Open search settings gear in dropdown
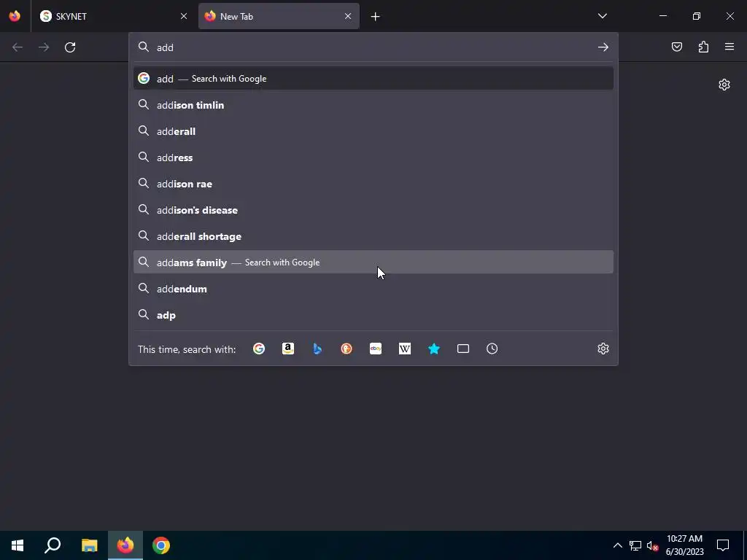The height and width of the screenshot is (560, 747). (x=603, y=349)
